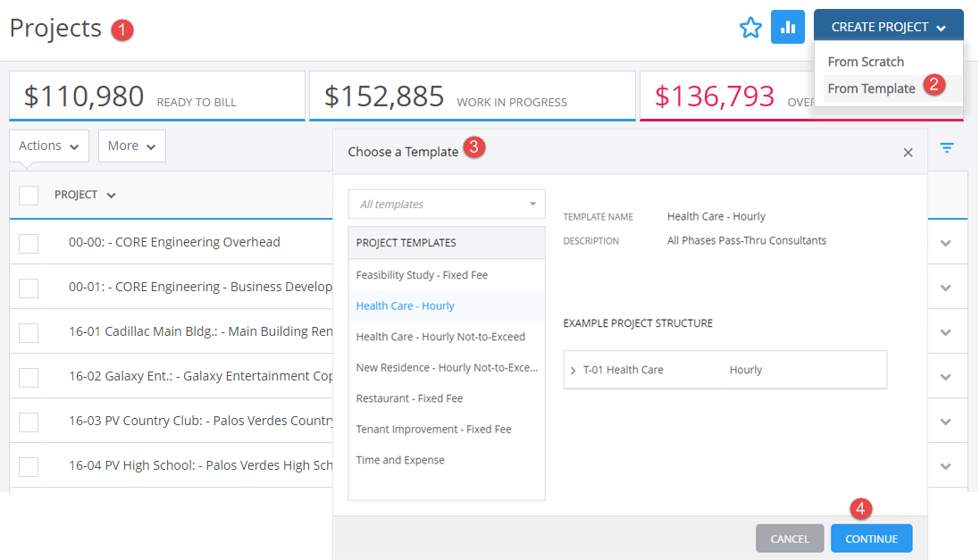Viewport: 980px width, 560px height.
Task: Check the 16-02 Galaxy Ent. row
Action: (29, 376)
